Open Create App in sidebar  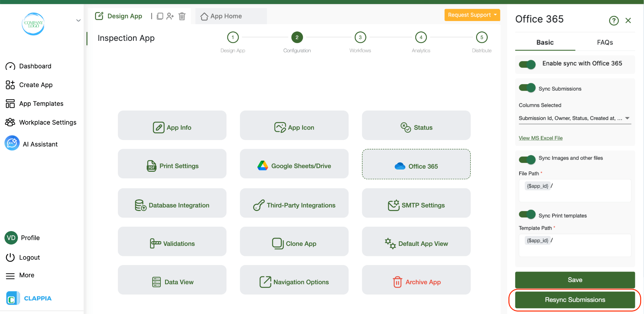[x=29, y=85]
